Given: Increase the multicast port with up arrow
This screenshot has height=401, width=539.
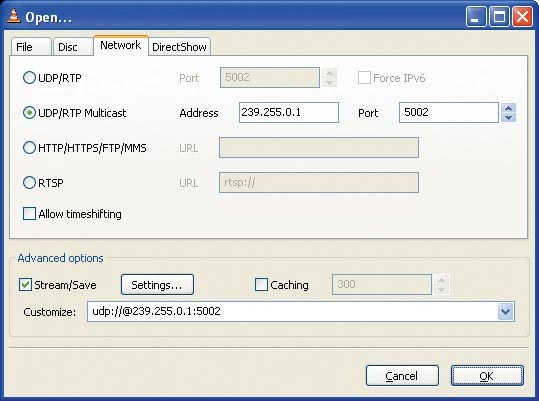Looking at the screenshot, I should [x=508, y=108].
